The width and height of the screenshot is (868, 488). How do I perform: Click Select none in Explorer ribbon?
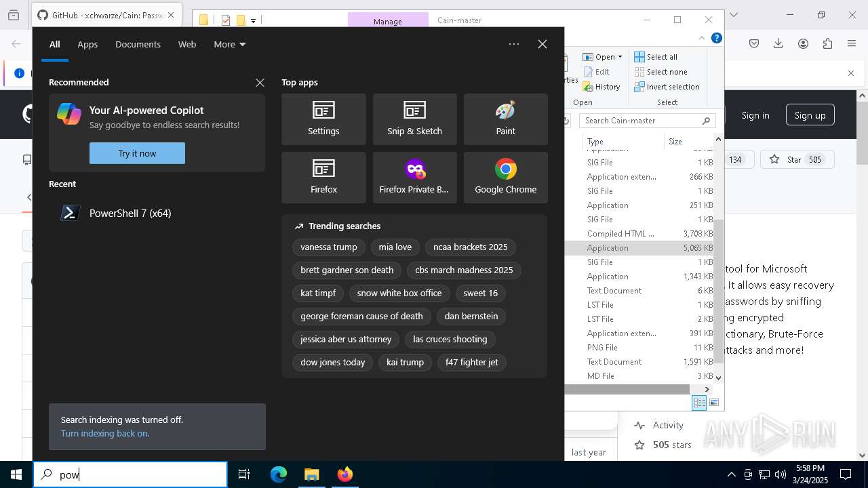(x=660, y=72)
